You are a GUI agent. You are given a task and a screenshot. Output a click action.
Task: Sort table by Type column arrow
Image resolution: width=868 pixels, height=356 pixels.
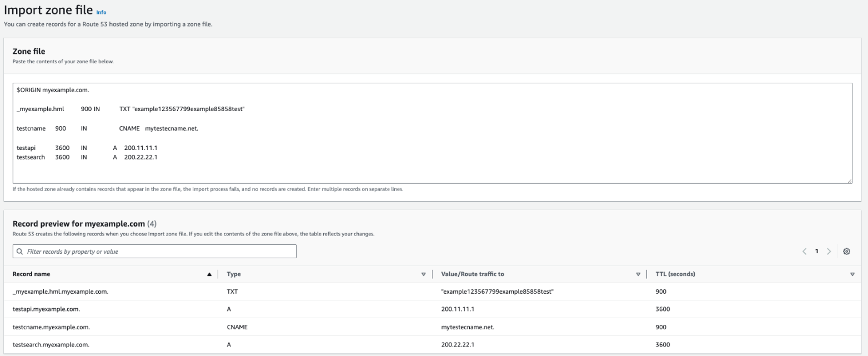(x=424, y=274)
